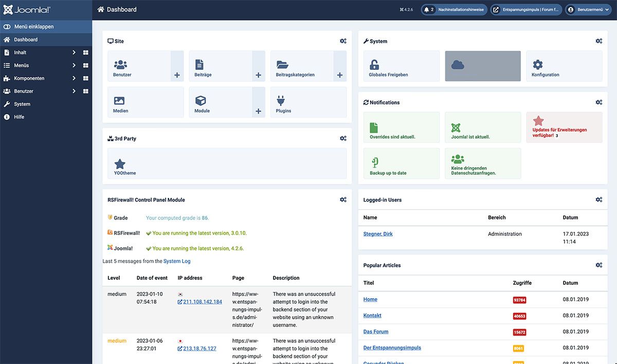
Task: Open the Medien tile
Action: pyautogui.click(x=146, y=102)
